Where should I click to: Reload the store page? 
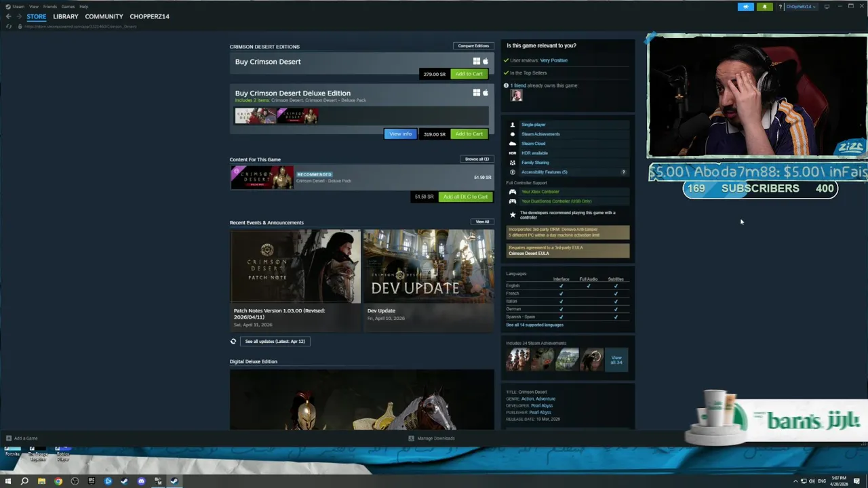pyautogui.click(x=8, y=26)
